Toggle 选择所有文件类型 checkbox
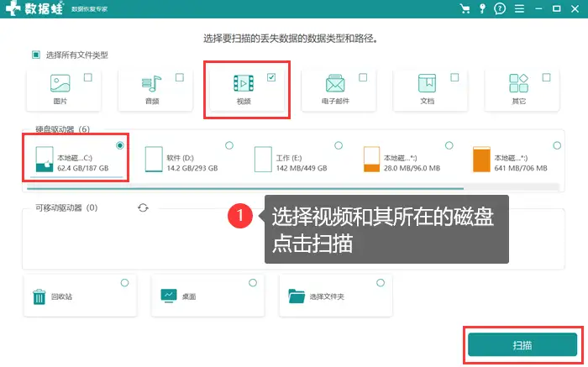 click(x=36, y=55)
